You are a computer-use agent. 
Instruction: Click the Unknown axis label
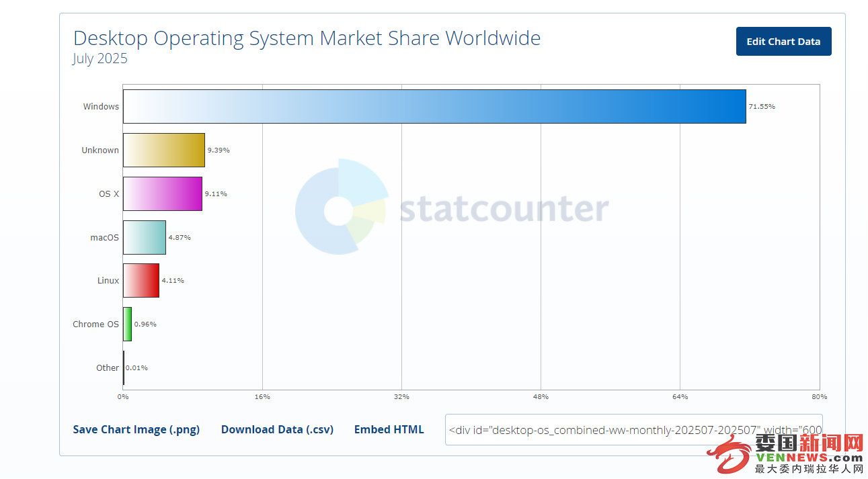[100, 150]
